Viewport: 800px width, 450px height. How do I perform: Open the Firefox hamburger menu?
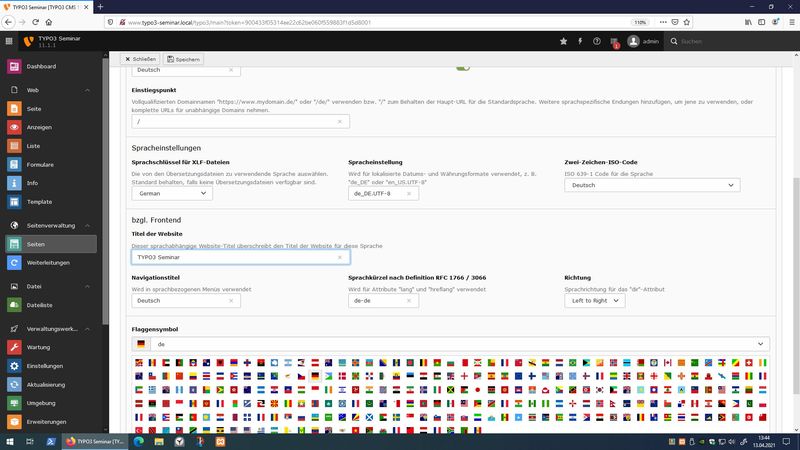(791, 22)
